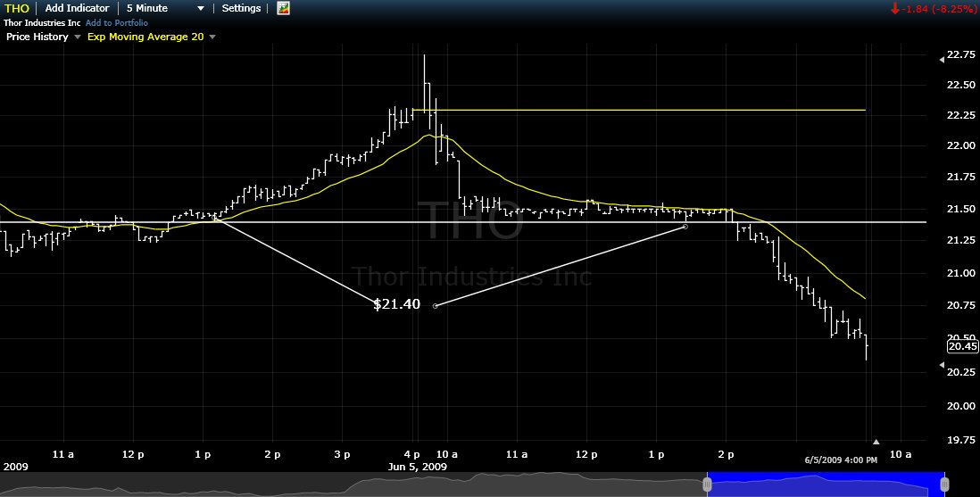Click the blue selected range in the overview
Image resolution: width=980 pixels, height=497 pixels.
[x=826, y=484]
